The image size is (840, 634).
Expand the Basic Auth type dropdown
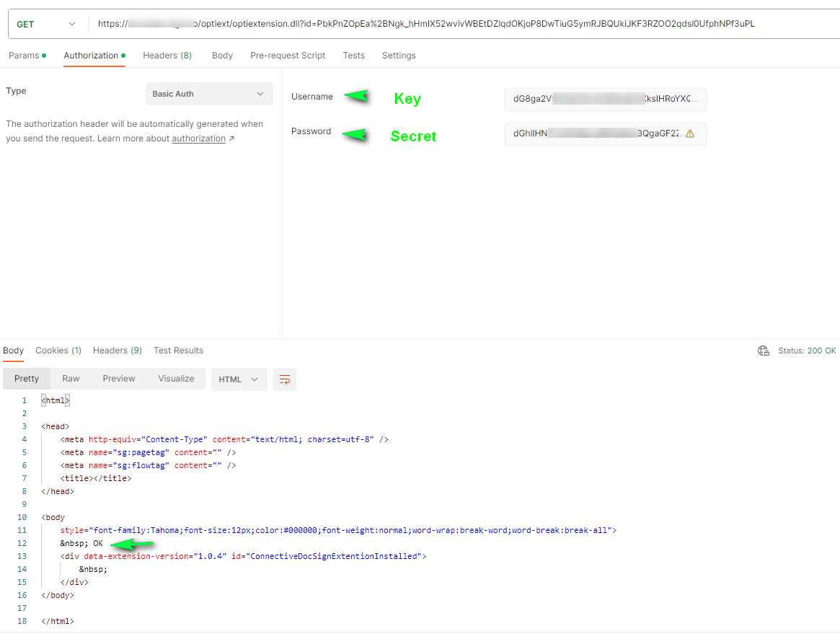[x=209, y=94]
